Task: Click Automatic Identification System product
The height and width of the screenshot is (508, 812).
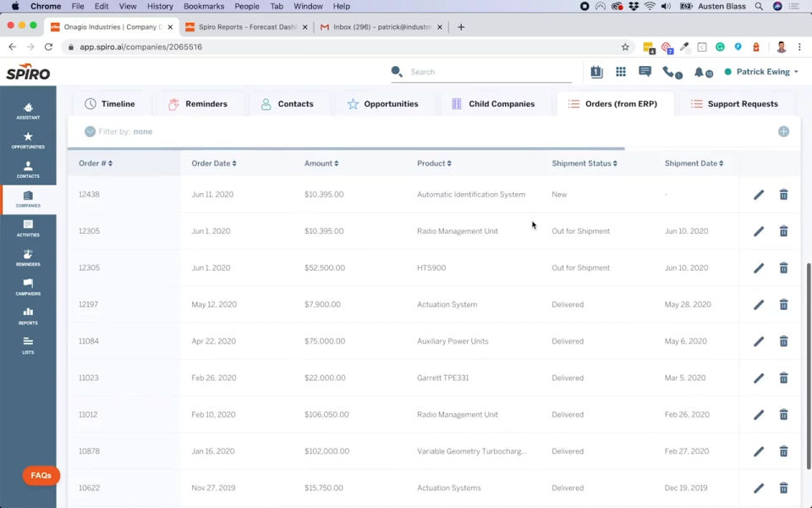Action: pyautogui.click(x=471, y=195)
